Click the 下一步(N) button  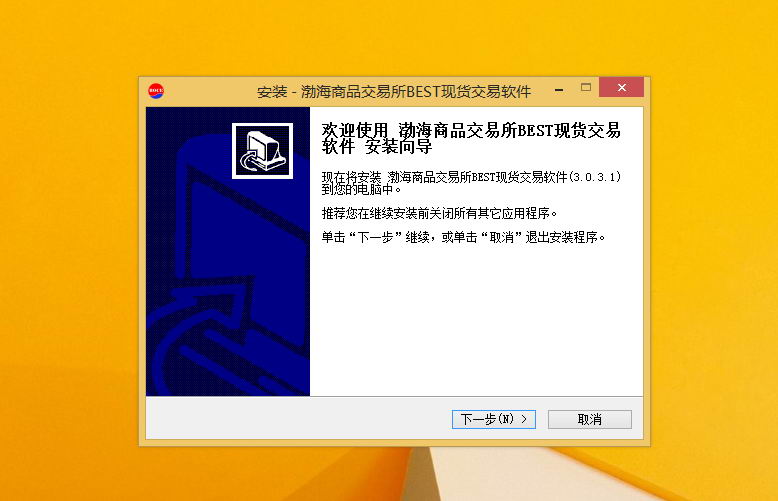[x=494, y=419]
